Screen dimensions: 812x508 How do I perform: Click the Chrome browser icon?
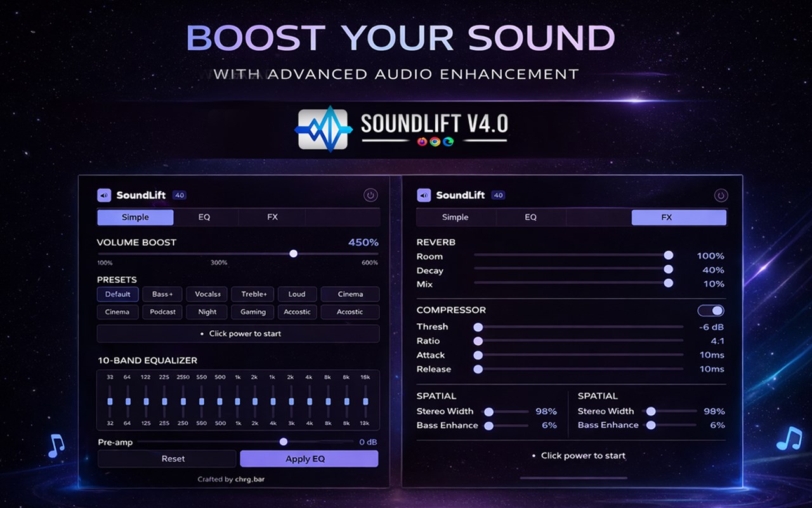pyautogui.click(x=435, y=142)
